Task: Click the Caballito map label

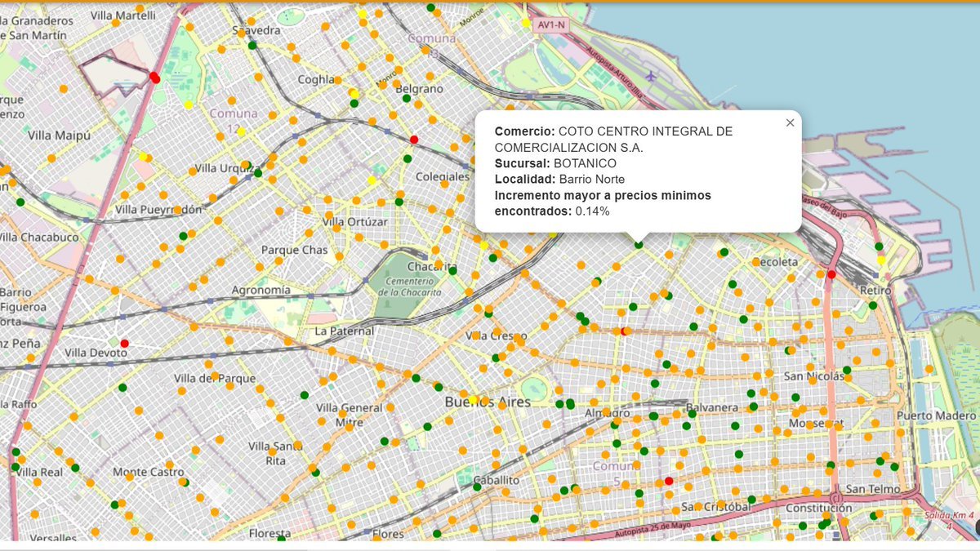Action: (x=497, y=480)
